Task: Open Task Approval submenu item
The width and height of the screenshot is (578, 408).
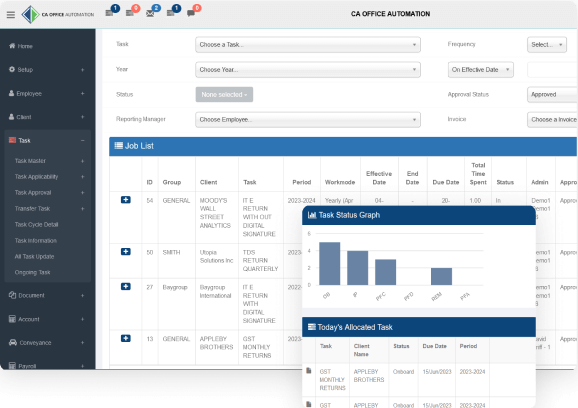Action: (x=33, y=193)
